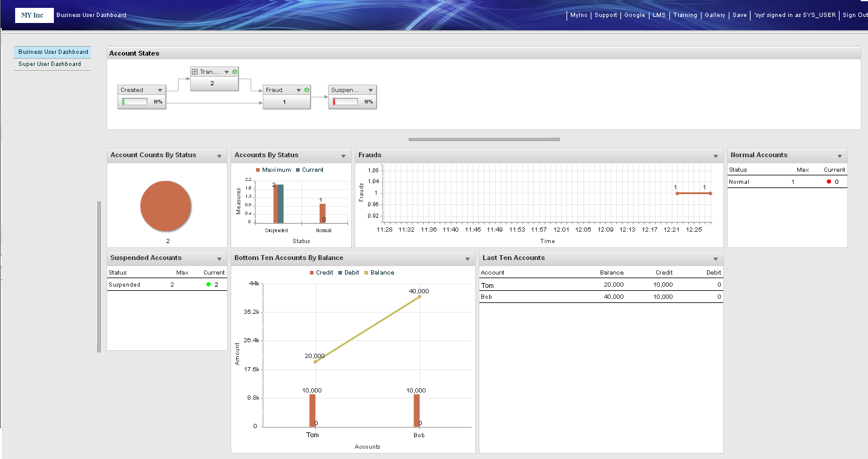Click the pie chart in Account Counts

[166, 206]
